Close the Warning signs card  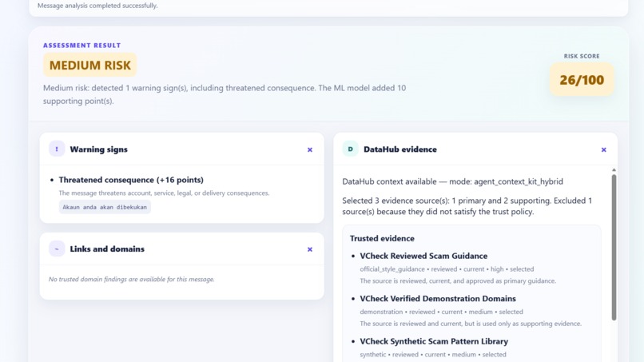coord(310,149)
